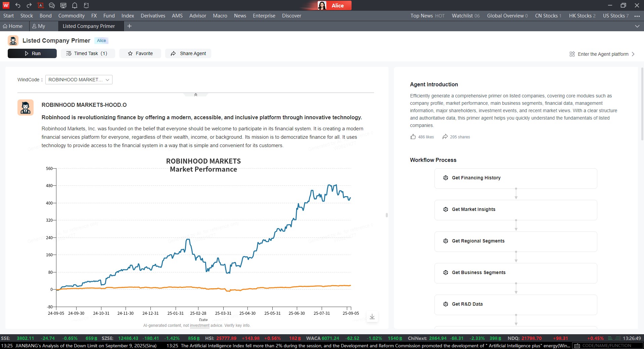Click the right panel vertical scrollbar

pyautogui.click(x=642, y=104)
